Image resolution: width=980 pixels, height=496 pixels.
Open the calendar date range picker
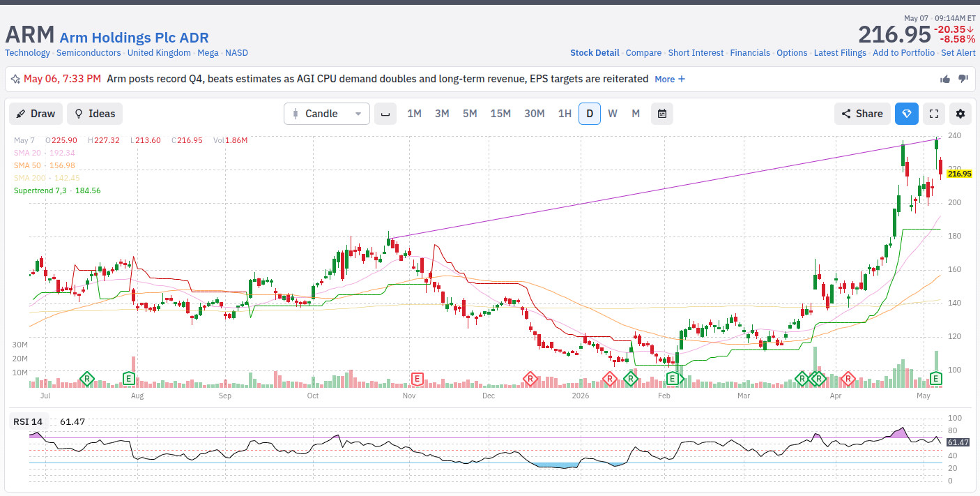coord(662,114)
